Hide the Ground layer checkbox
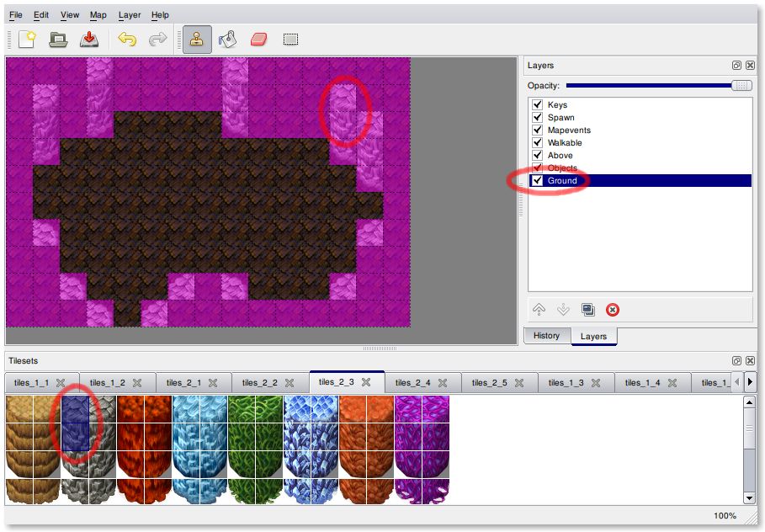 coord(537,180)
